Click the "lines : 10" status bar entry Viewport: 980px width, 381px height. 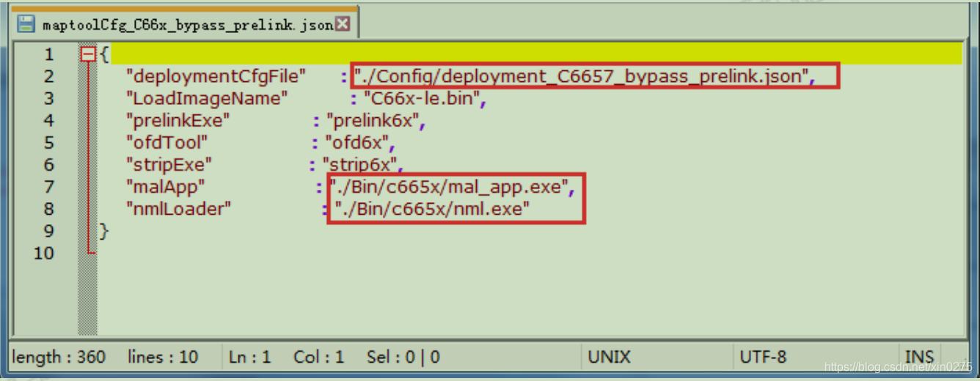[x=163, y=357]
